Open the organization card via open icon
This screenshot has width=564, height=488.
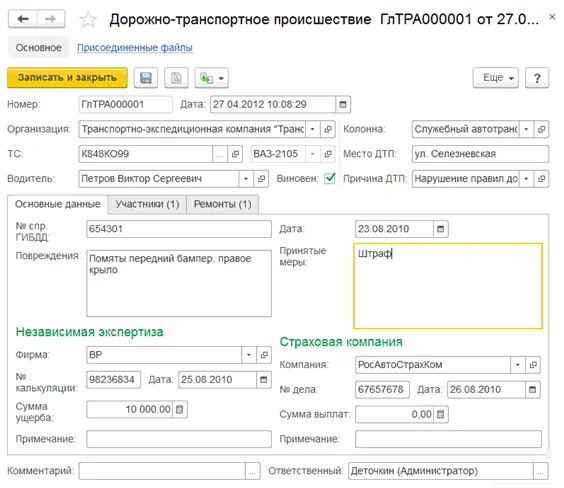point(328,129)
